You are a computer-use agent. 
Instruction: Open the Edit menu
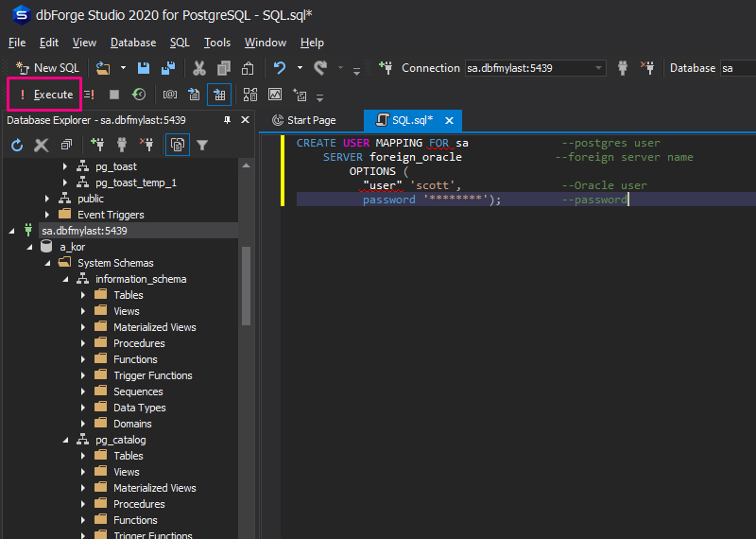point(49,43)
